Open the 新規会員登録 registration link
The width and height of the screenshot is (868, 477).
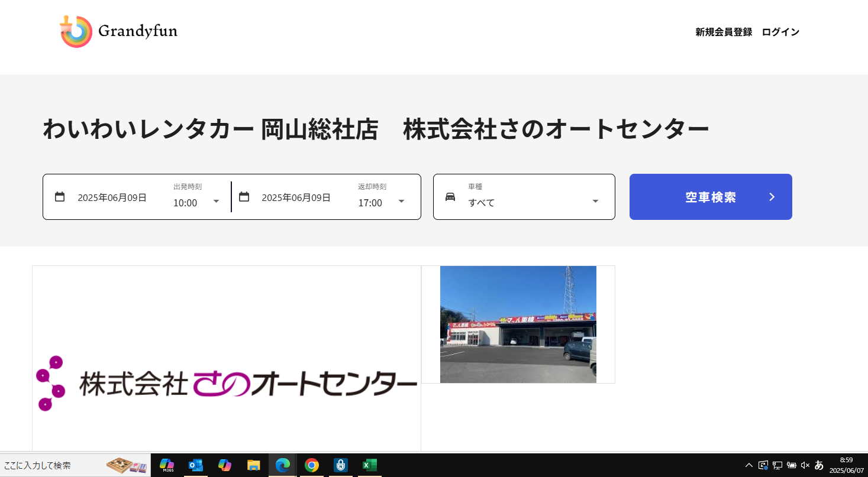724,32
